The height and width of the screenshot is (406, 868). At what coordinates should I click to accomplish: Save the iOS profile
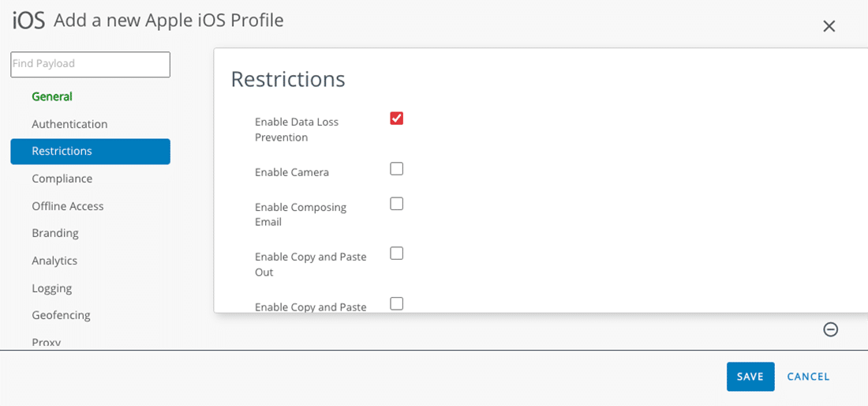(x=750, y=377)
